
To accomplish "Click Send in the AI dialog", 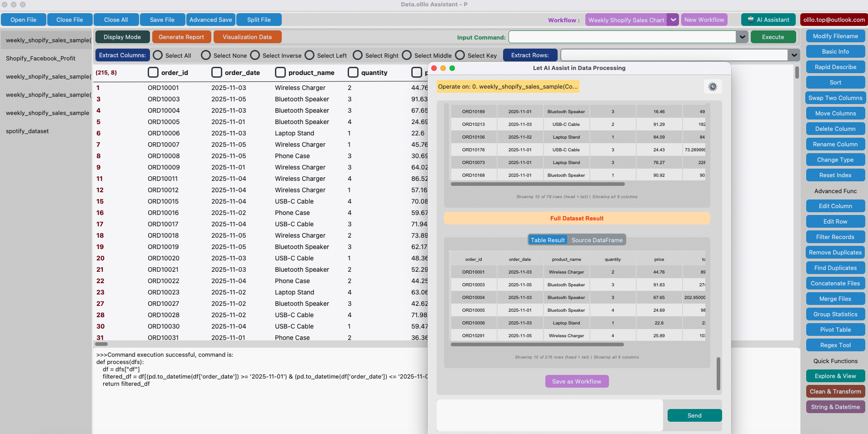I will tap(694, 415).
